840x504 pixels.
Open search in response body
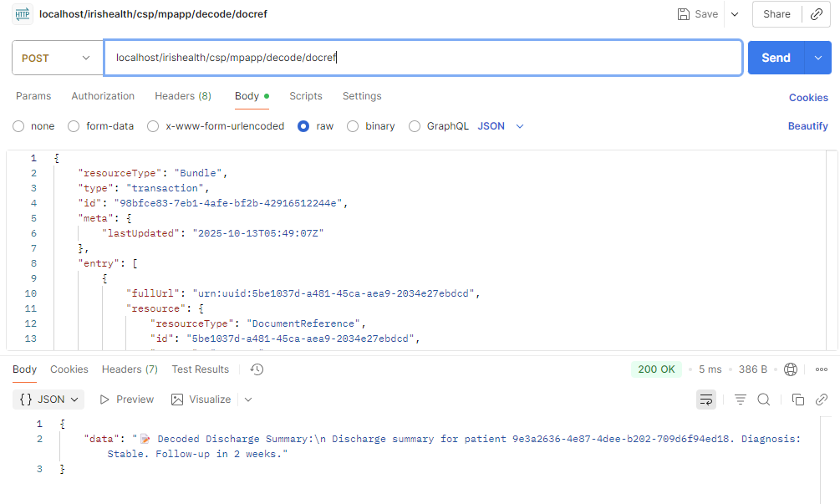pos(763,400)
